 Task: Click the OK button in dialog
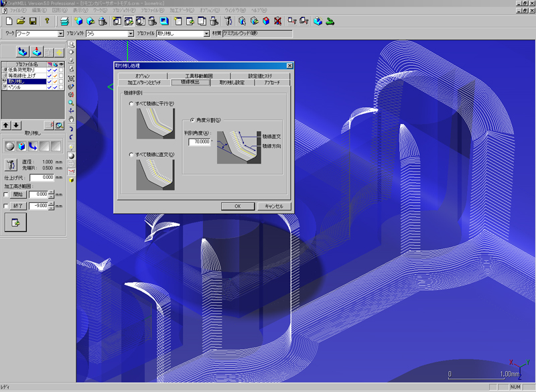point(237,206)
